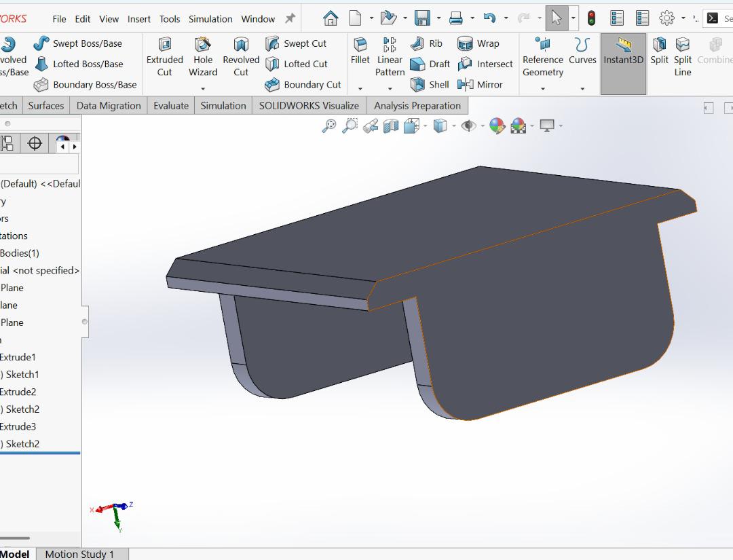Select the Swept Cut tool
This screenshot has width=733, height=560.
[x=295, y=43]
